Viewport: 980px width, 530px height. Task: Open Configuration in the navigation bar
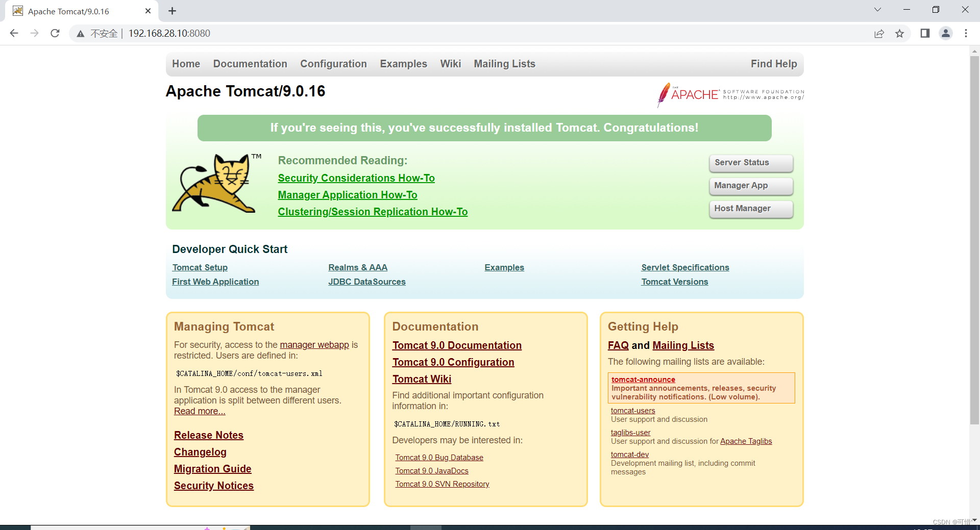pyautogui.click(x=333, y=64)
